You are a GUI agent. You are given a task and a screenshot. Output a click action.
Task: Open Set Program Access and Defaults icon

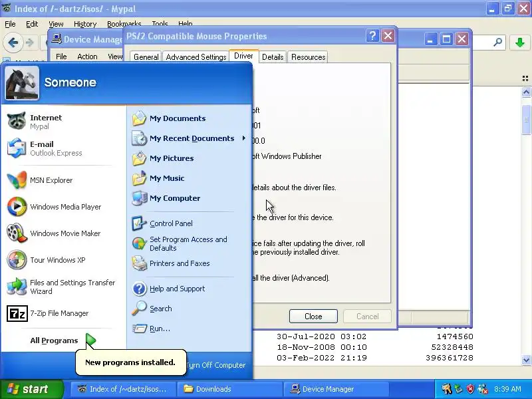(139, 243)
